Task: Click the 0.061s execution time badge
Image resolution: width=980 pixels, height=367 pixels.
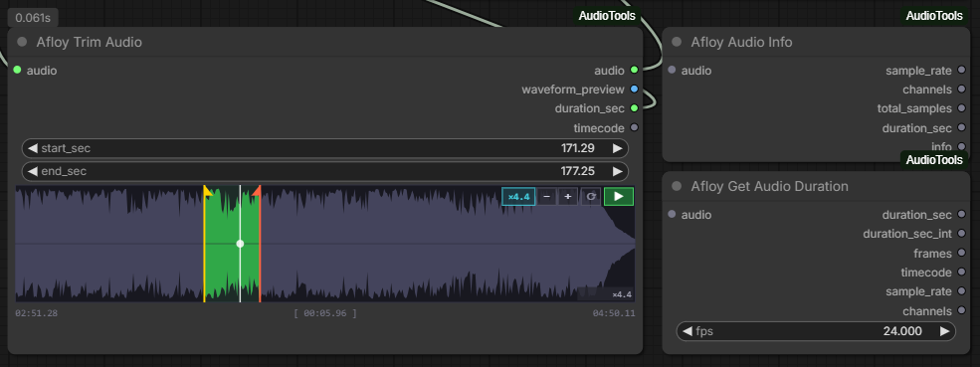Action: (x=33, y=18)
